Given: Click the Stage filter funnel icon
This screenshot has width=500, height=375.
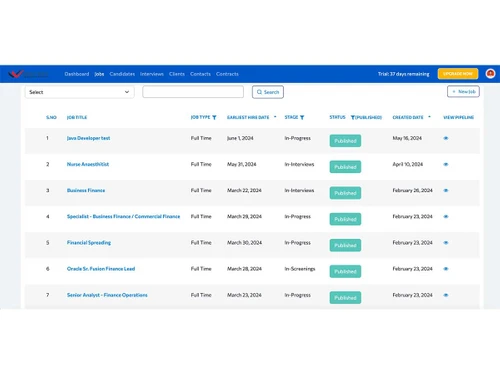Looking at the screenshot, I should click(302, 117).
